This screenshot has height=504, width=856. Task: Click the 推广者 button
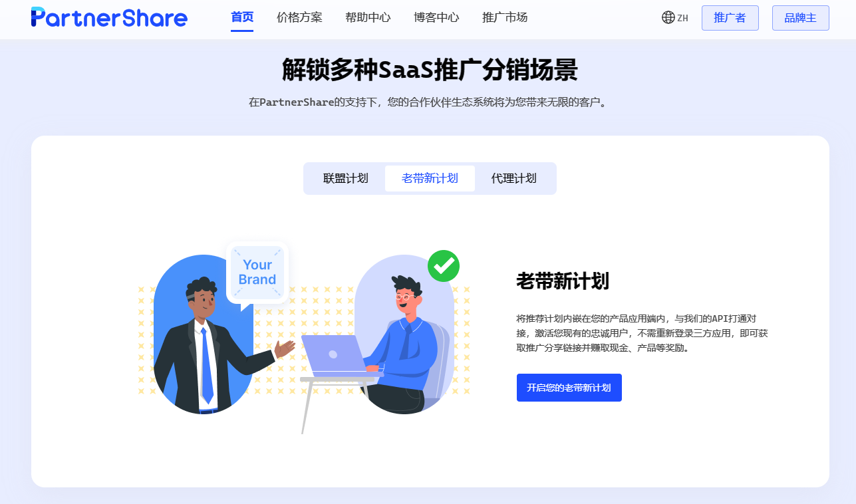pyautogui.click(x=730, y=18)
